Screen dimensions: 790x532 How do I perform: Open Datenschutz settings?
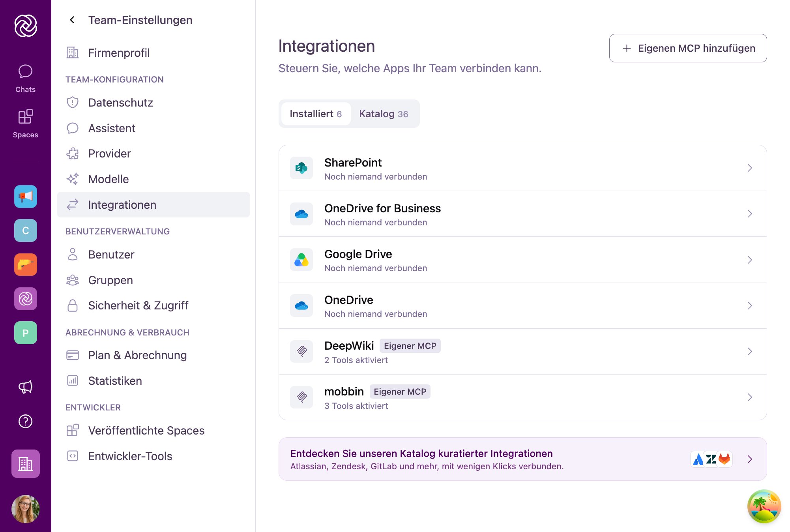pos(154,102)
